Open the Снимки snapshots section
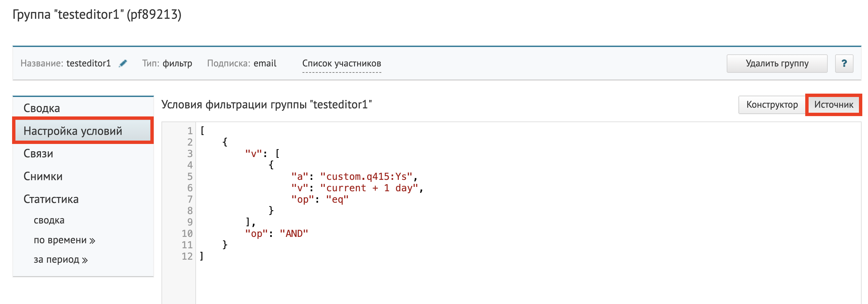This screenshot has height=304, width=868. point(43,176)
